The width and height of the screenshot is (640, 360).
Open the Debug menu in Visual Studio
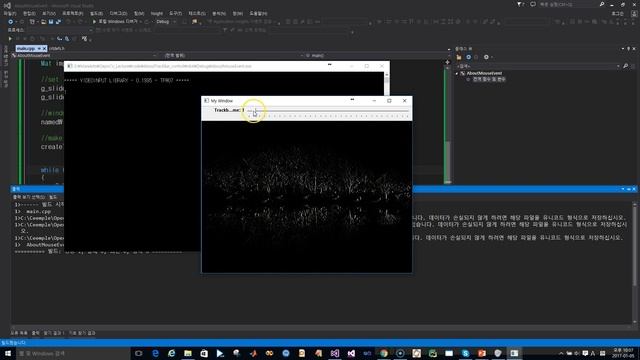click(x=118, y=13)
